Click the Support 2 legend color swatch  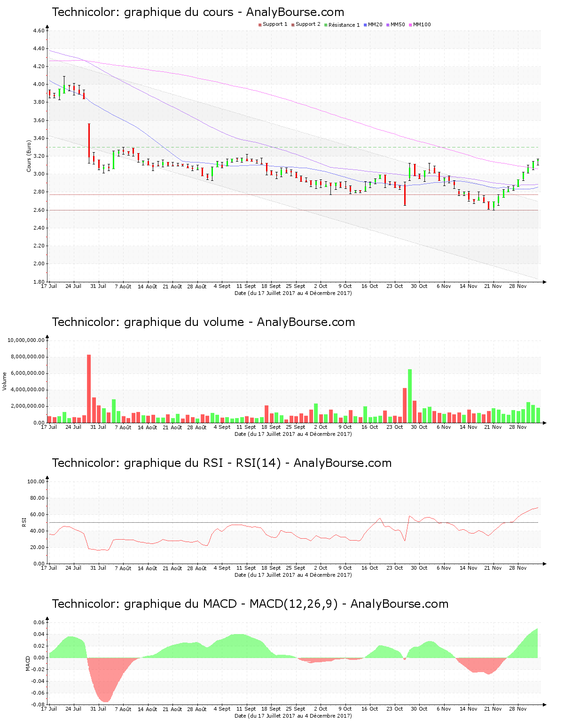[x=293, y=24]
